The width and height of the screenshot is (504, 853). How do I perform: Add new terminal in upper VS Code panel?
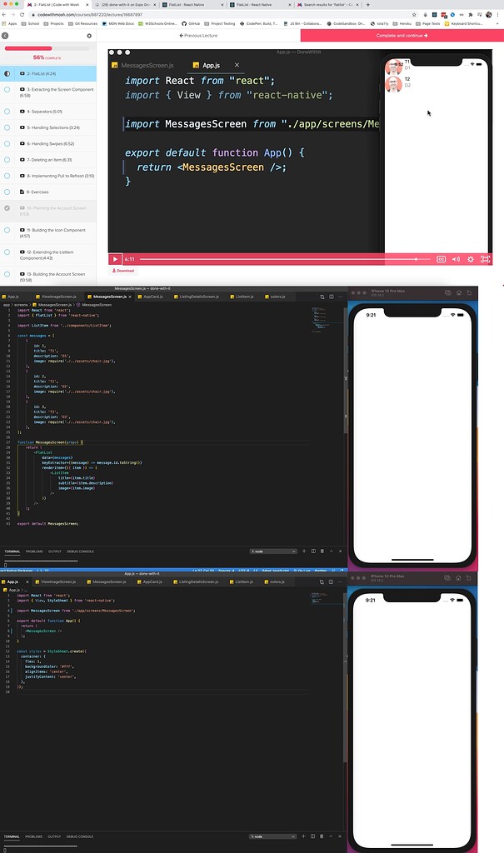pyautogui.click(x=304, y=551)
